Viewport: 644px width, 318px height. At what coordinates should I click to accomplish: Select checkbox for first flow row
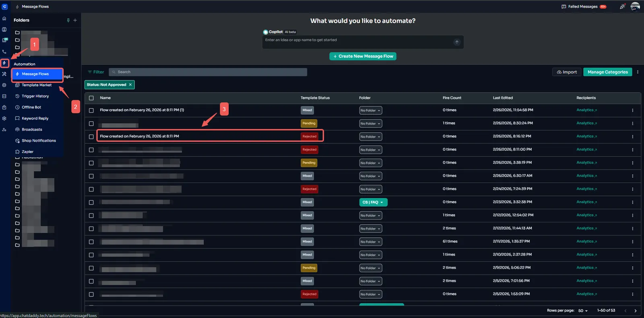[x=91, y=110]
